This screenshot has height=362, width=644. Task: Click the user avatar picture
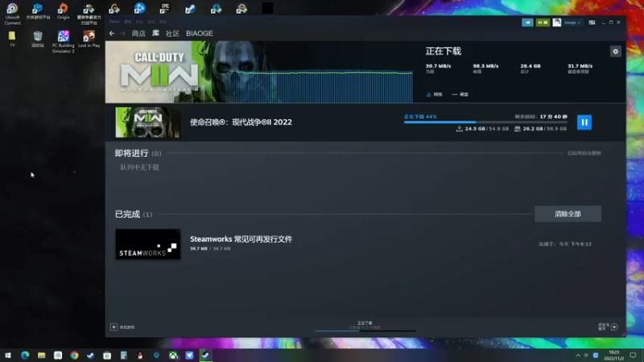click(556, 23)
